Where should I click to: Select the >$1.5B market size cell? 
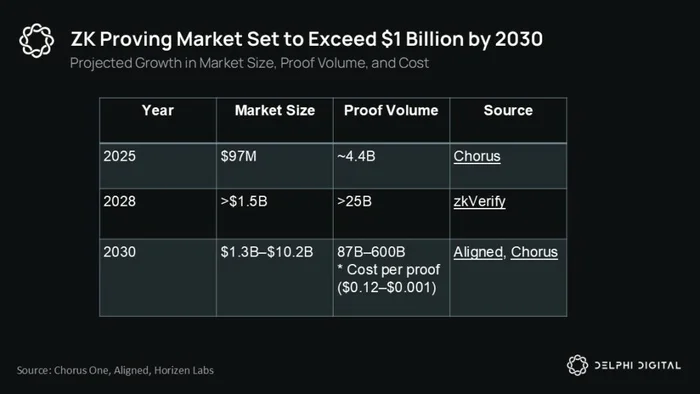pyautogui.click(x=275, y=213)
